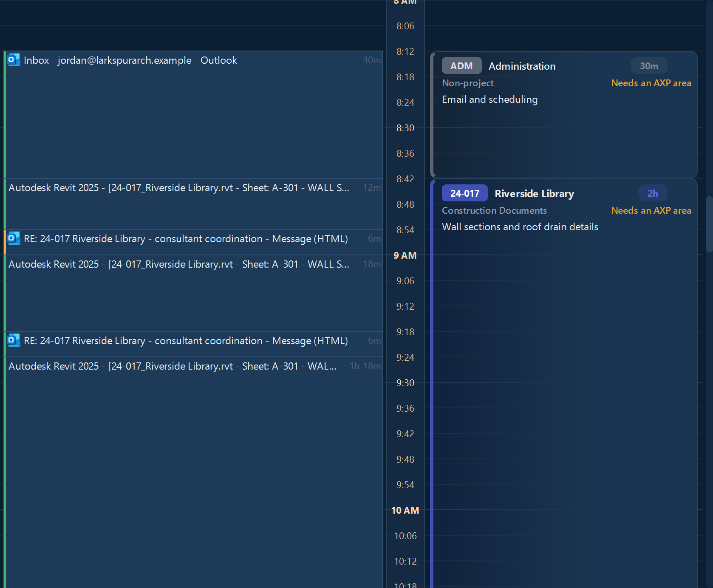Screen dimensions: 713x588
Task: Open the Riverside Library entry title
Action: click(534, 194)
